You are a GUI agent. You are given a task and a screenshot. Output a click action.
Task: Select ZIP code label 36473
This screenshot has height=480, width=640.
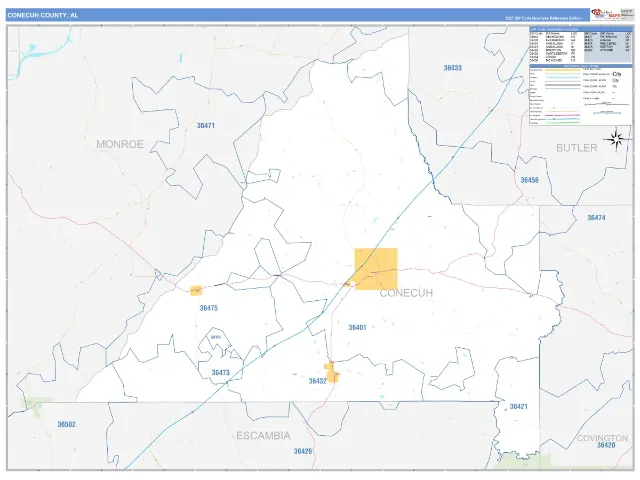220,373
